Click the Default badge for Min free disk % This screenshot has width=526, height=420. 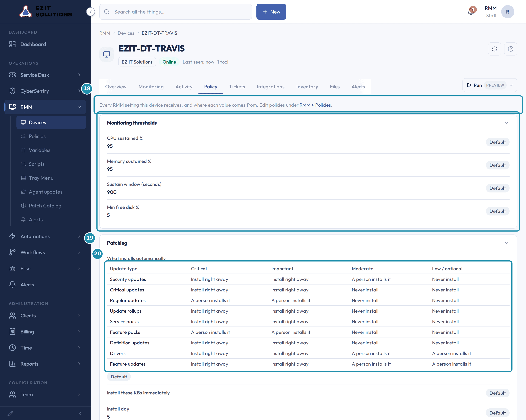497,211
